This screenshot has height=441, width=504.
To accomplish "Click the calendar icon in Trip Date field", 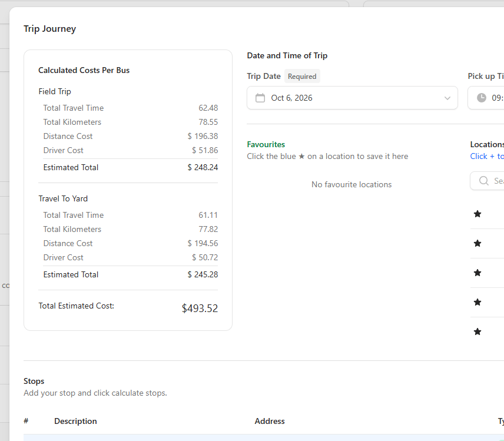I will [x=260, y=98].
